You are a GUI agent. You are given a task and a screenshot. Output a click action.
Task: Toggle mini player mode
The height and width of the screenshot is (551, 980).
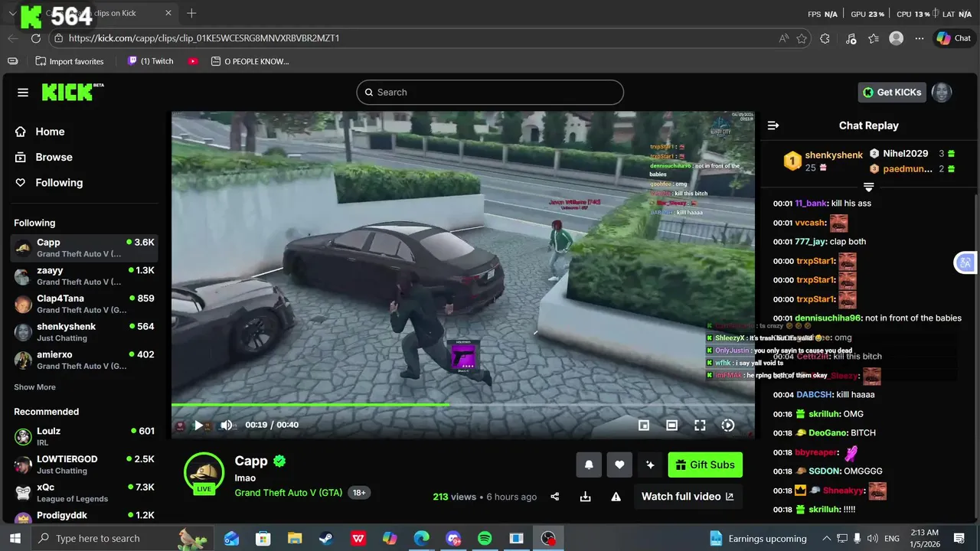(x=644, y=425)
